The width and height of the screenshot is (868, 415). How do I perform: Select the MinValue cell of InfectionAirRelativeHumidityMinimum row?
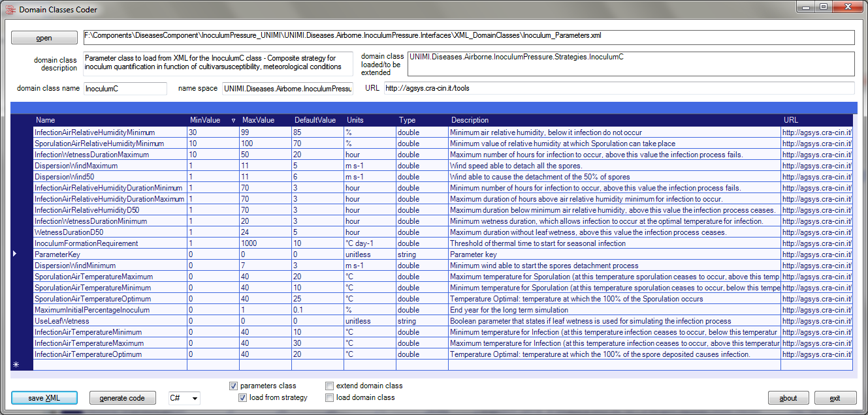[x=213, y=132]
